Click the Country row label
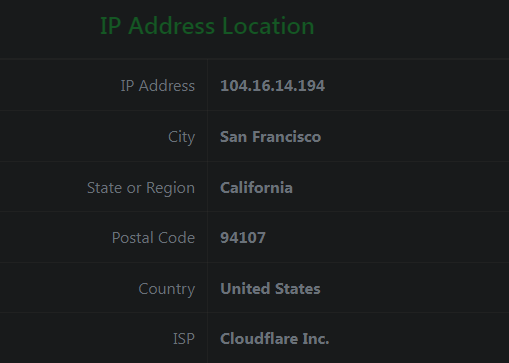The width and height of the screenshot is (509, 363). pos(167,289)
